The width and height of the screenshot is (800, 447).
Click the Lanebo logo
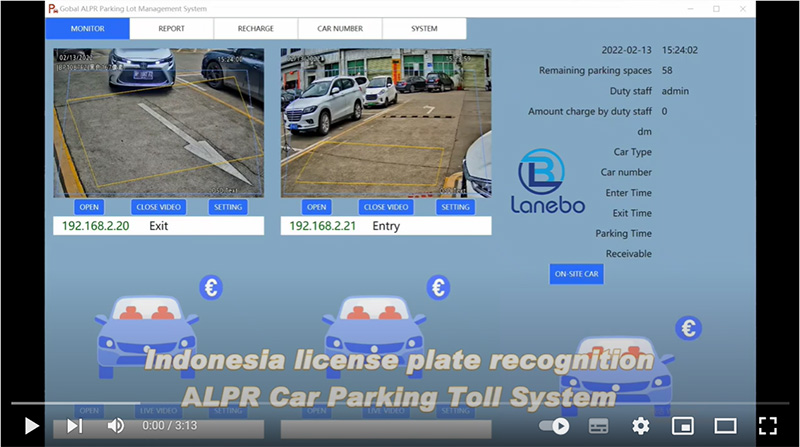pyautogui.click(x=547, y=181)
